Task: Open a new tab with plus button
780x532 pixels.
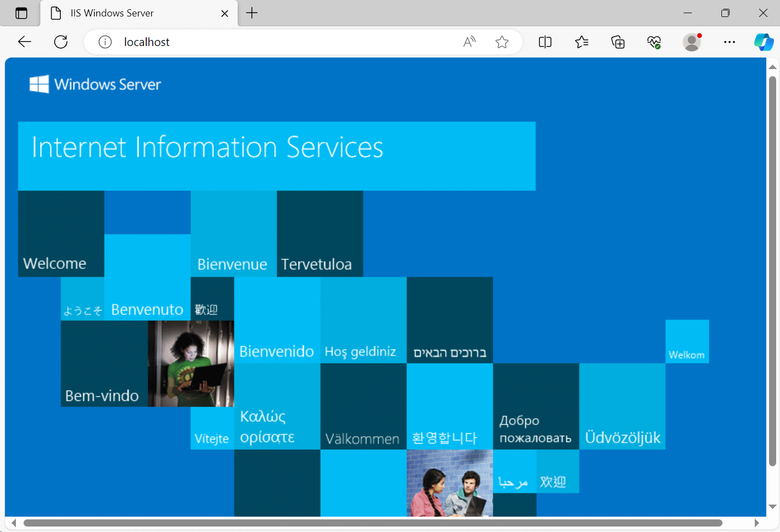Action: [252, 13]
